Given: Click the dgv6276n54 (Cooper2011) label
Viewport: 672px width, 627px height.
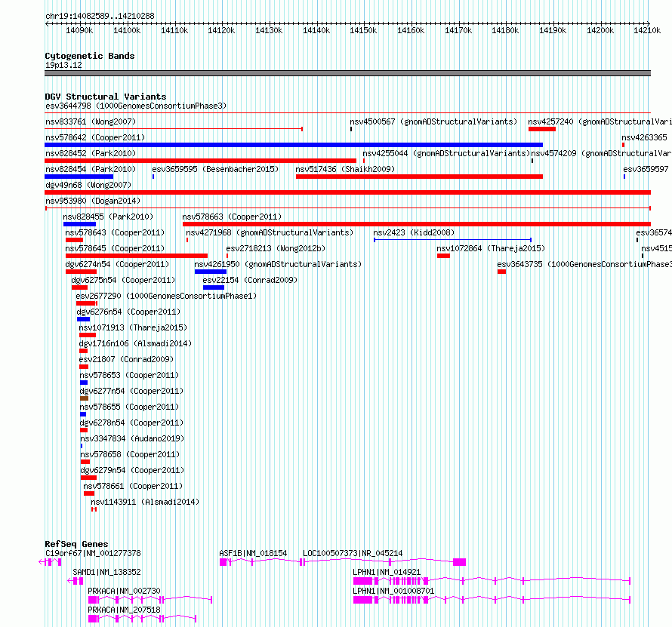Looking at the screenshot, I should (128, 312).
